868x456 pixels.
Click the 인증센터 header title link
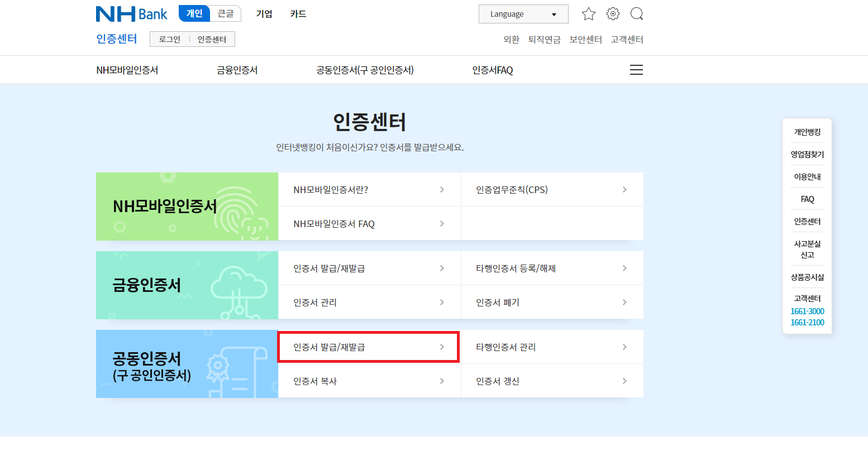[x=117, y=39]
